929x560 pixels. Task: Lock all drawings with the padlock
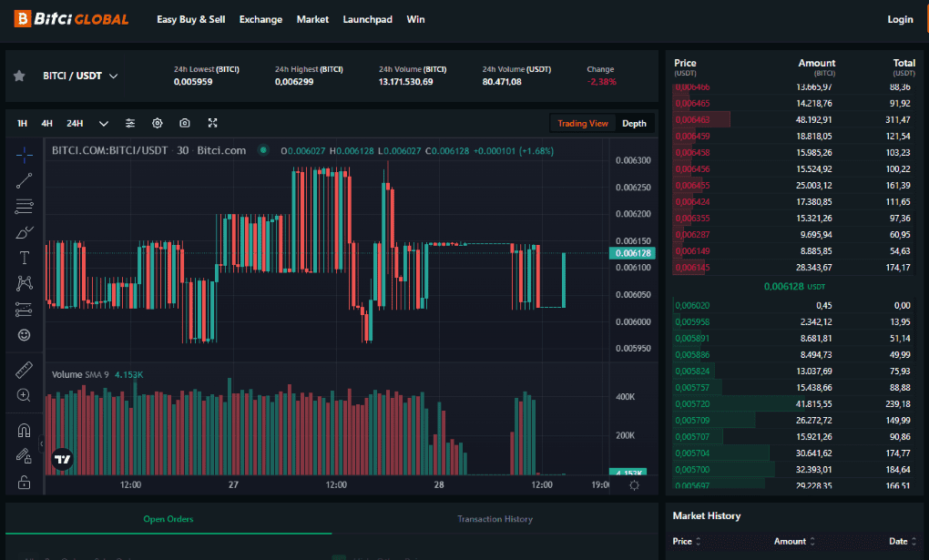(x=24, y=481)
